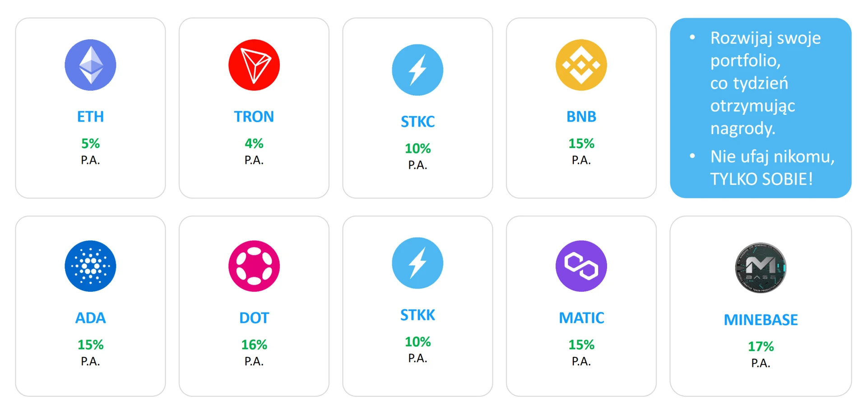Select the yellow BNB logo icon
This screenshot has height=417, width=868.
[581, 65]
